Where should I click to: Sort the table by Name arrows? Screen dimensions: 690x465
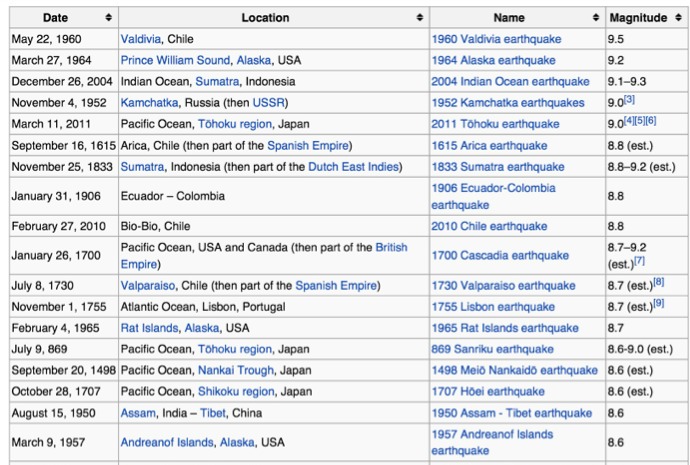(595, 18)
